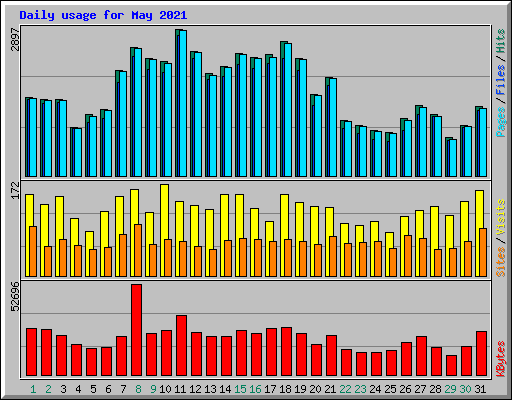
Task: Select the cyan hits bar for day 4
Action: click(78, 152)
